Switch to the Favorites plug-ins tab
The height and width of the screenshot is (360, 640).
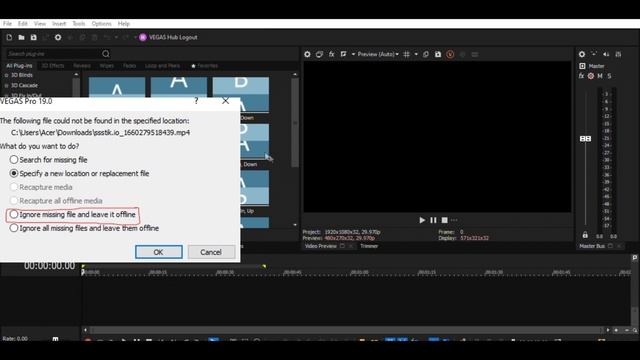[x=204, y=66]
